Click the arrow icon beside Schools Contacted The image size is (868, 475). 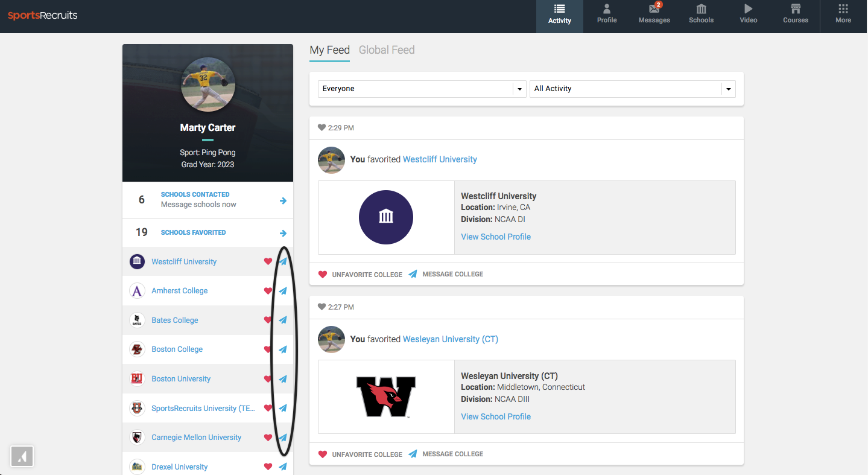282,201
